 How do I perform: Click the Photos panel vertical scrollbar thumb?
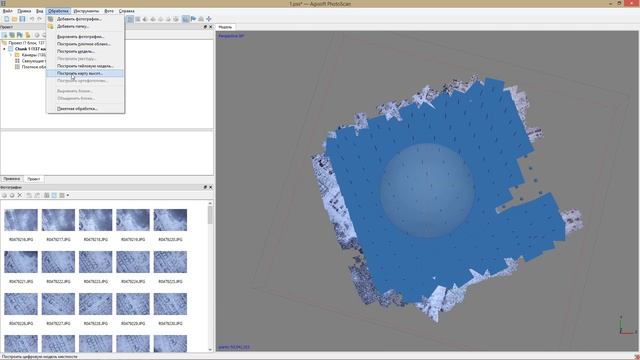(210, 215)
